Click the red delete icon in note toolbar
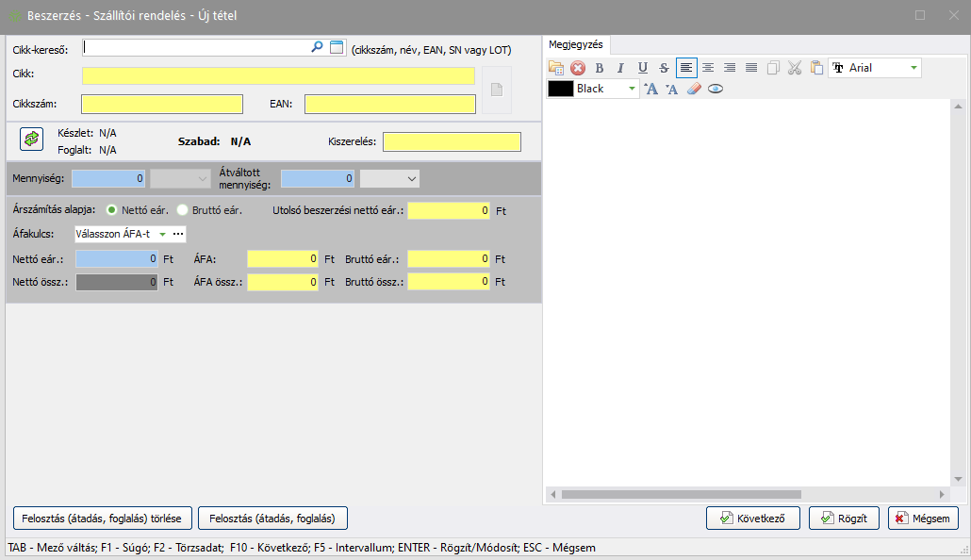 click(578, 68)
